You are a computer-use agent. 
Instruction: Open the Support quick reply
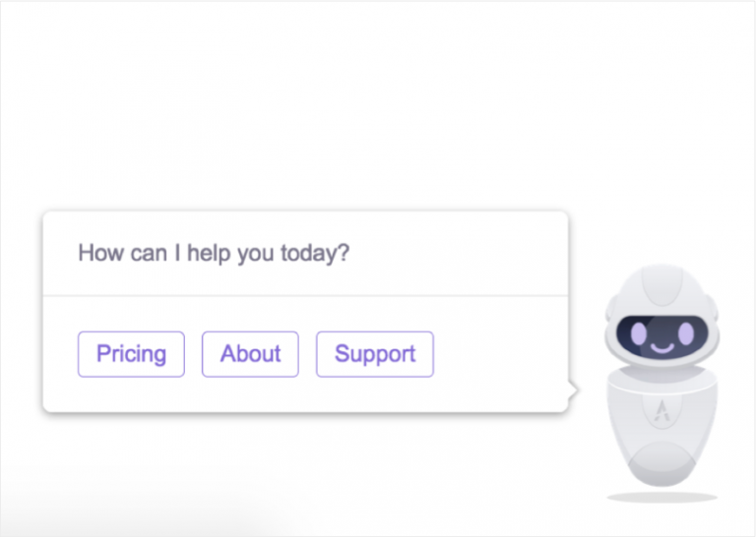click(x=374, y=354)
